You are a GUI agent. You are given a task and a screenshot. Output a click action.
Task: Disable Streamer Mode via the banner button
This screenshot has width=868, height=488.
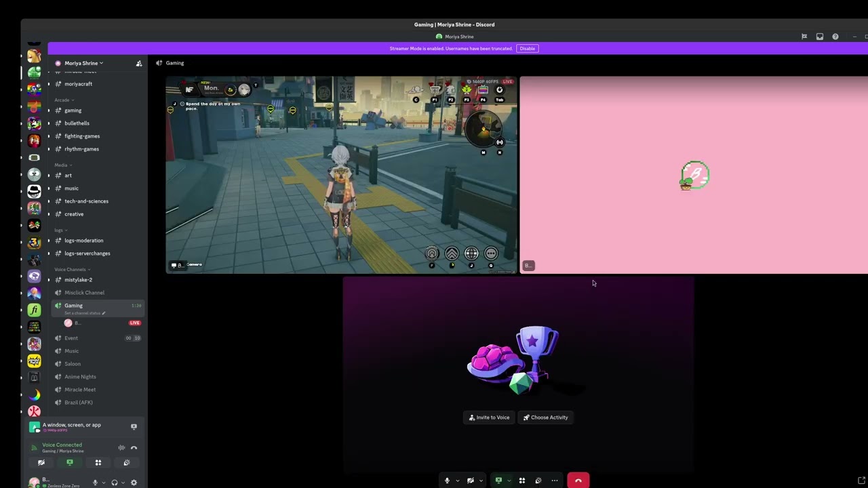(x=527, y=49)
